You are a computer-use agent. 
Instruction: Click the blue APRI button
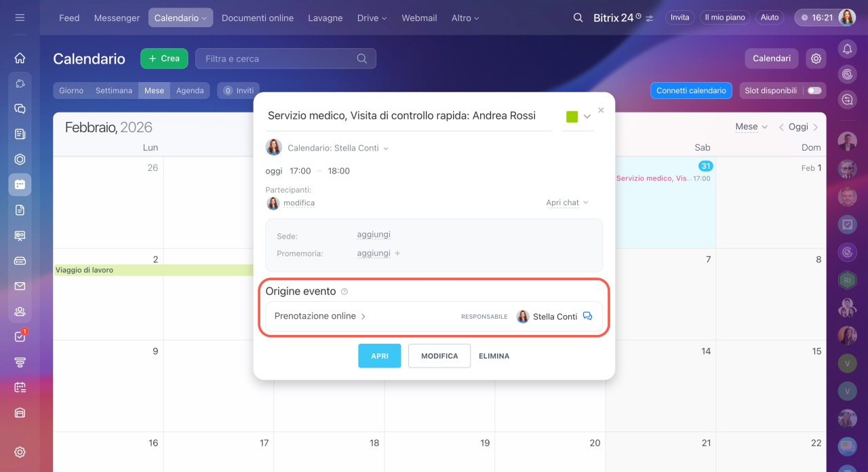[379, 356]
